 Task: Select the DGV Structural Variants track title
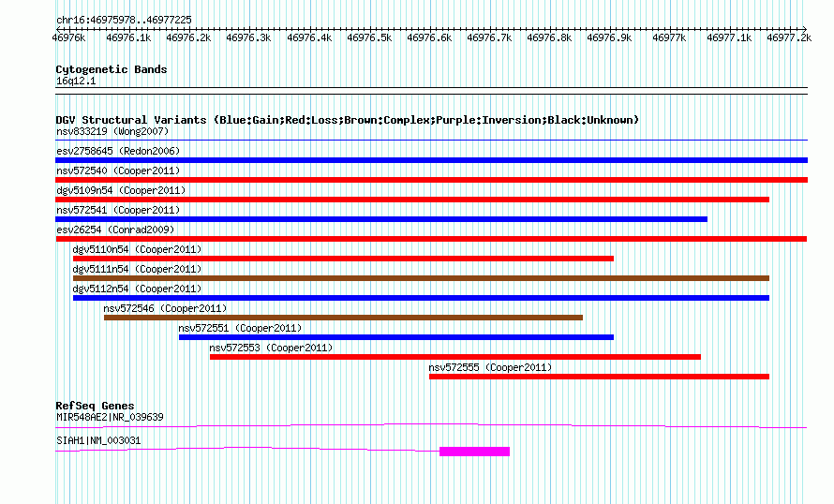348,120
